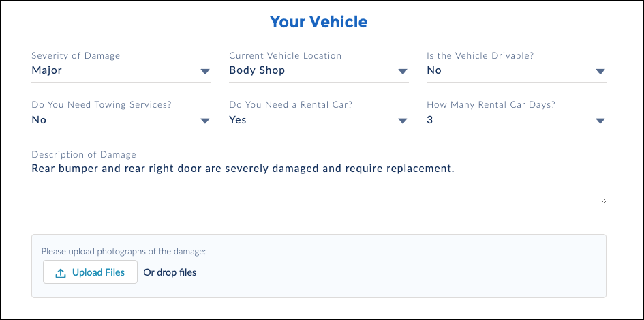644x320 pixels.
Task: Click the Or drop files area text
Action: pos(170,272)
